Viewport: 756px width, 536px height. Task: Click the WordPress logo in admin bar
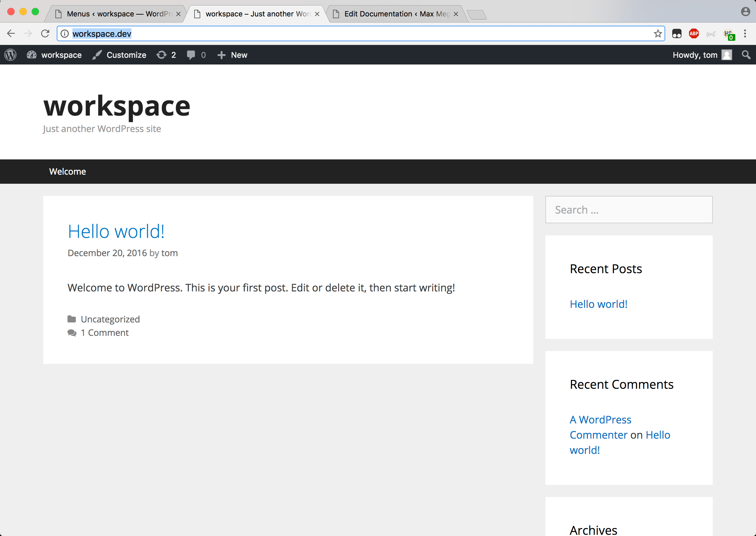(11, 55)
